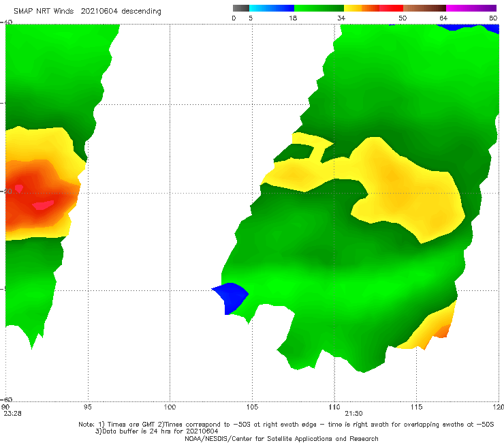Click the blue low-wind patch near 104E
Image resolution: width=504 pixels, height=443 pixels.
(232, 298)
